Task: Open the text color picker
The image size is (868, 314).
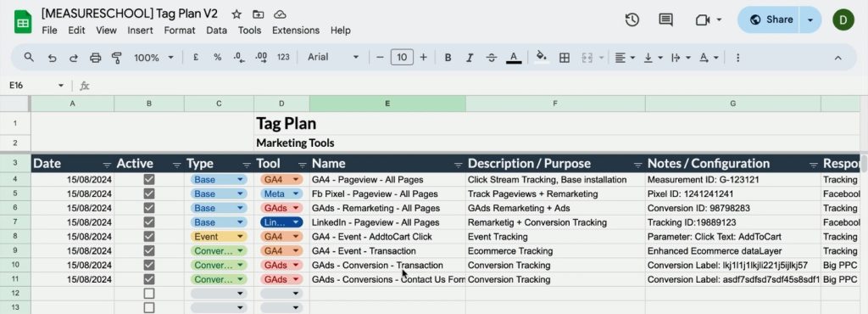Action: click(x=514, y=58)
